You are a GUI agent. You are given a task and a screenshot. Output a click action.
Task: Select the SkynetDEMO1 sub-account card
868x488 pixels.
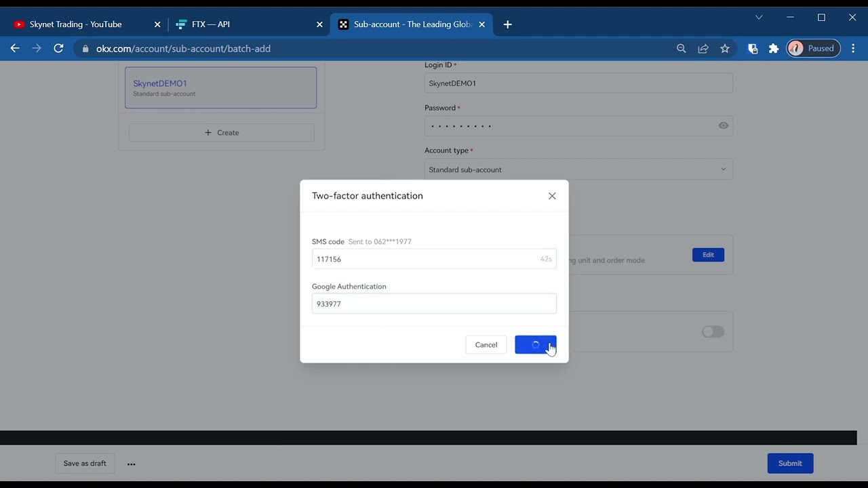[220, 87]
